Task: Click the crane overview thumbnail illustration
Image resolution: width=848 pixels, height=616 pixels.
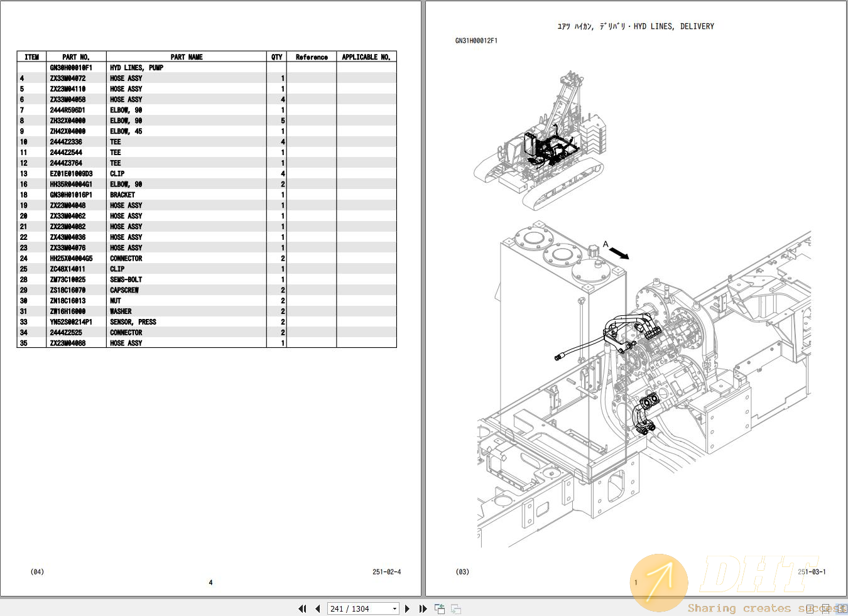Action: [x=541, y=140]
